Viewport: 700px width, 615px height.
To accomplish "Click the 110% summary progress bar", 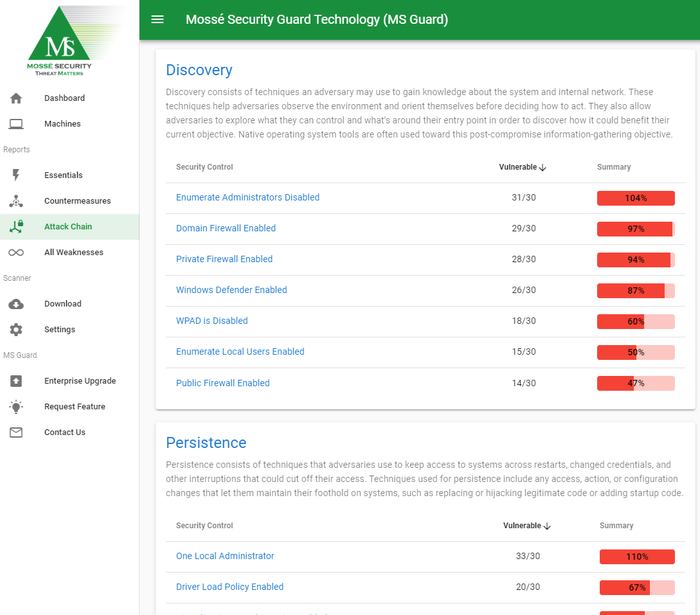I will (637, 557).
